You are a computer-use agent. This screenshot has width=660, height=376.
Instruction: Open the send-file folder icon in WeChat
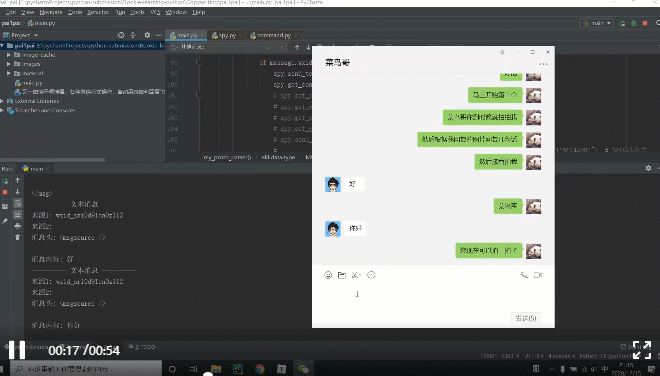(342, 275)
